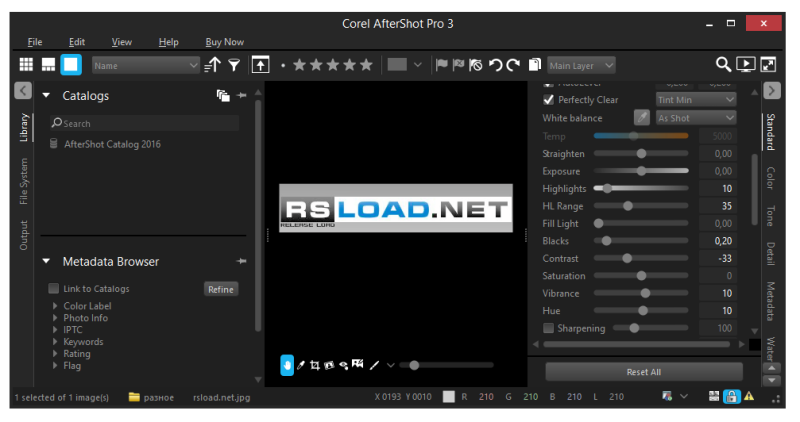
Task: Switch to the Tone tab
Action: [x=770, y=216]
